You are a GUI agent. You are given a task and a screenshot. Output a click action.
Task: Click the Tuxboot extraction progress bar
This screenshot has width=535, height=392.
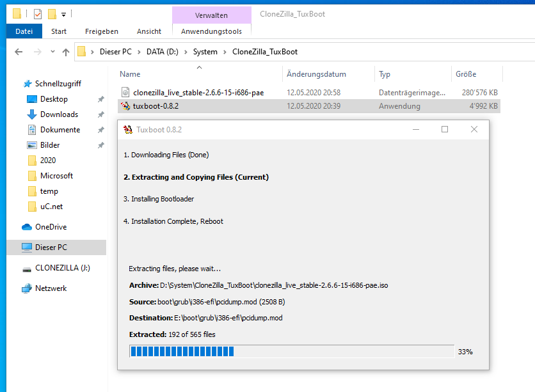(x=292, y=352)
